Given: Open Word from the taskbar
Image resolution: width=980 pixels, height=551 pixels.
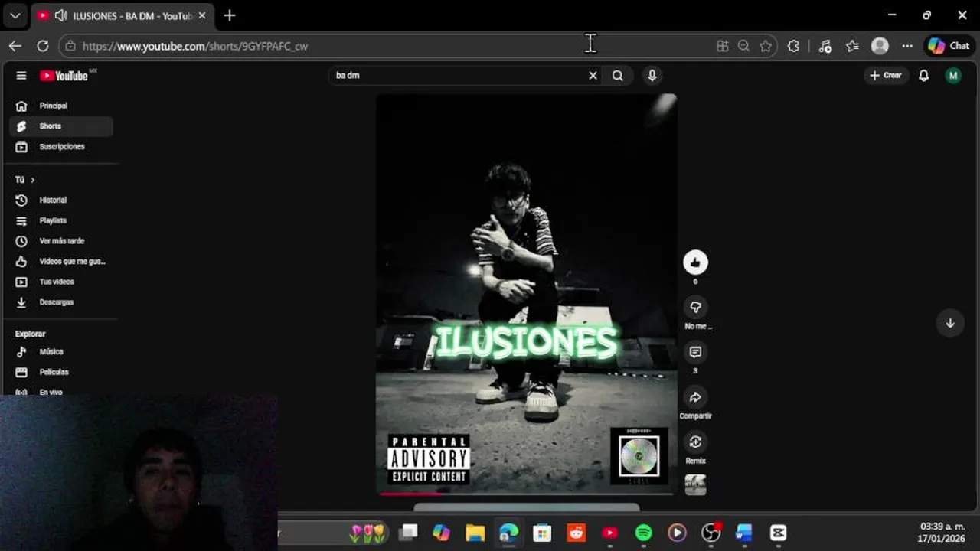Looking at the screenshot, I should [744, 533].
